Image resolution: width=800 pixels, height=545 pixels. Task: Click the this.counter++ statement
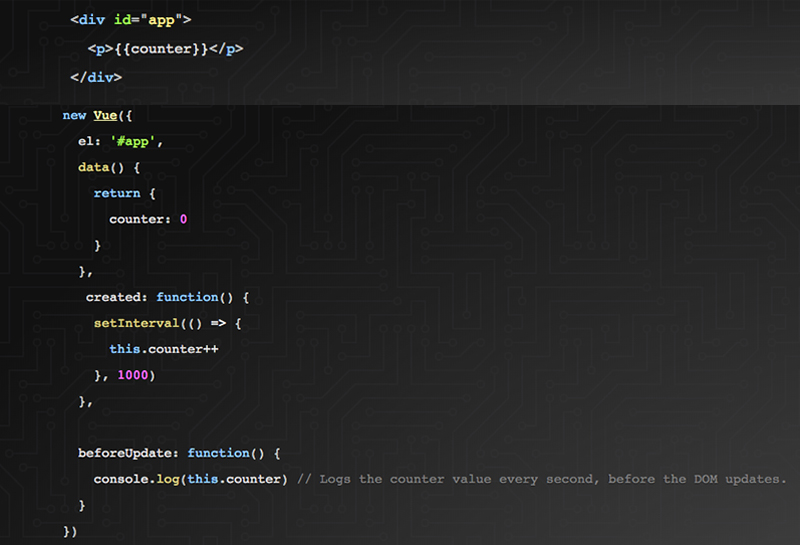point(163,349)
